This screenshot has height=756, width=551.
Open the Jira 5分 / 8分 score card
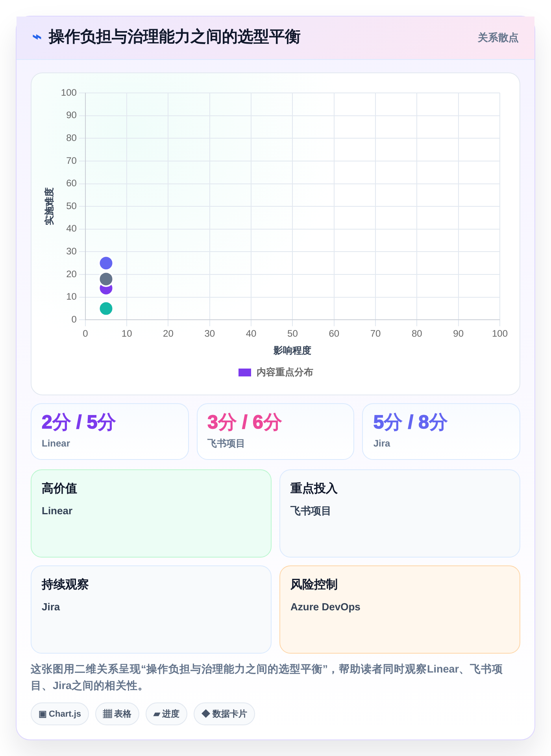441,432
